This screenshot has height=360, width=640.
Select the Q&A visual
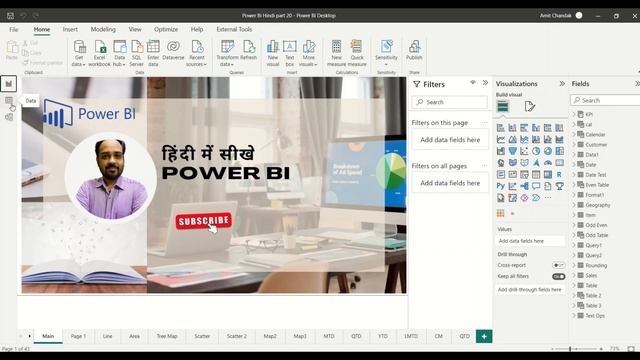536,186
